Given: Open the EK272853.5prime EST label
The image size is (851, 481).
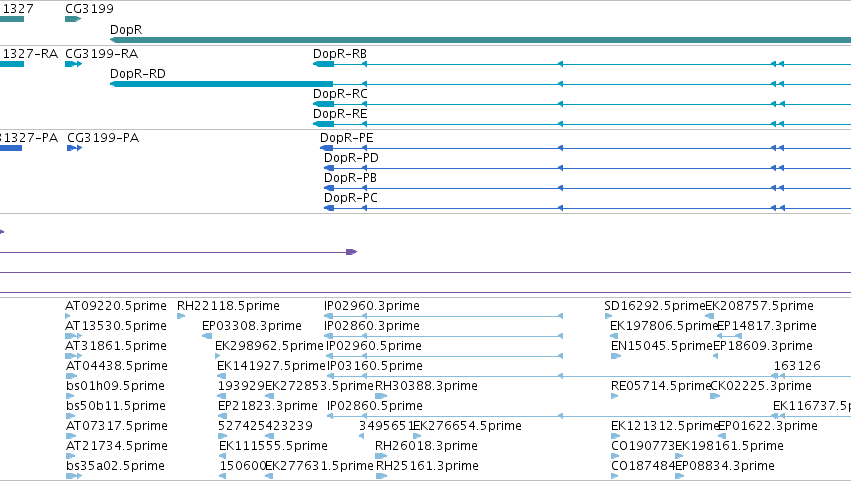Looking at the screenshot, I should (x=320, y=387).
